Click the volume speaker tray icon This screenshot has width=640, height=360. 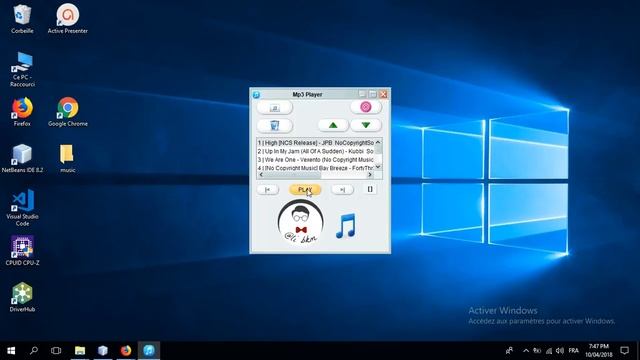tap(560, 351)
